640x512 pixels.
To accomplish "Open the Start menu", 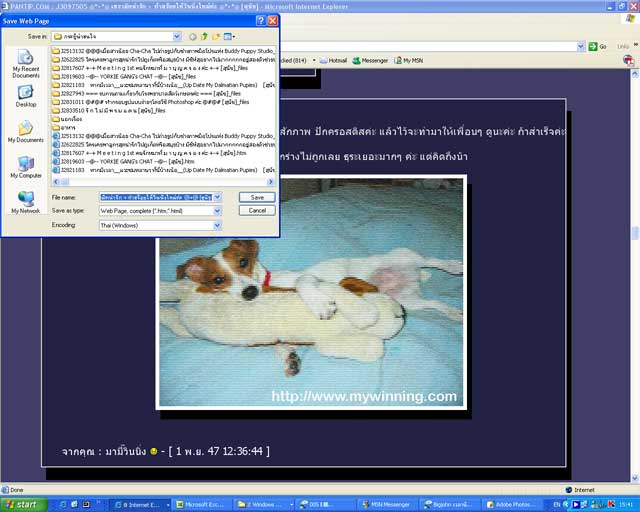I will (23, 505).
